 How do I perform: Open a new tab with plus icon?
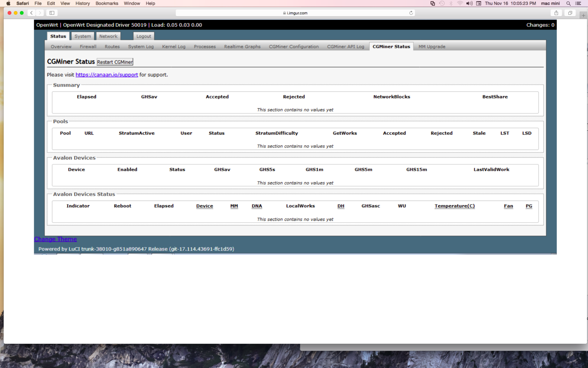click(x=584, y=15)
